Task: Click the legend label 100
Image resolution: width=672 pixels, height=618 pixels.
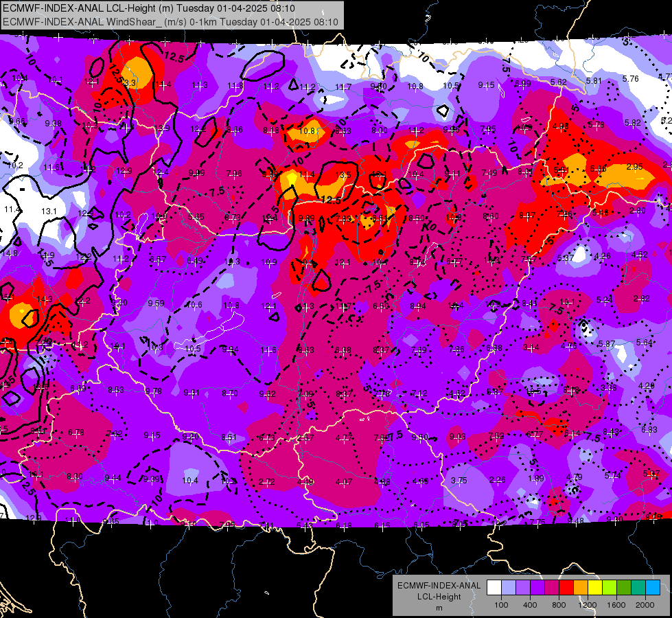Action: (x=501, y=605)
